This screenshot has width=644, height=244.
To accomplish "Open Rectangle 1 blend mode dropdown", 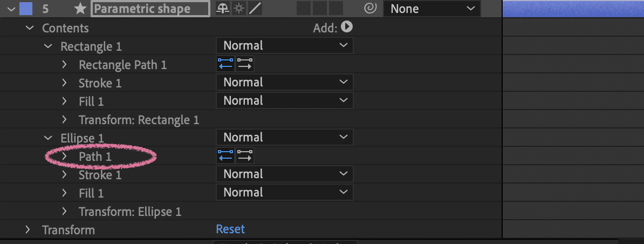I will point(285,46).
